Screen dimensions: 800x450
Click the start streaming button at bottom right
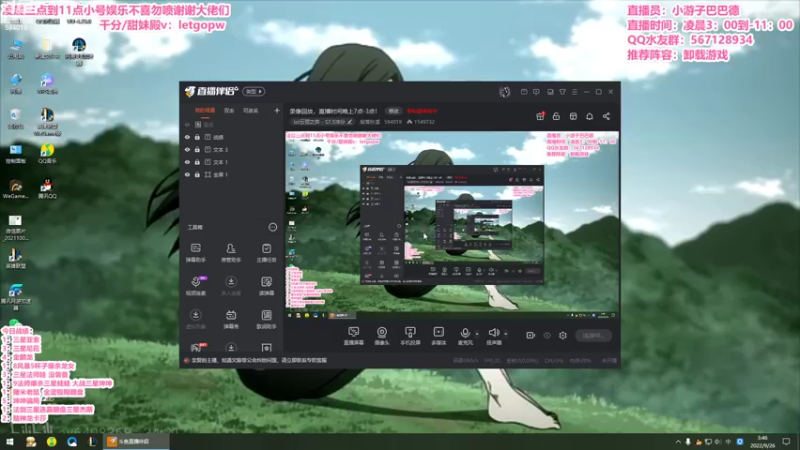coord(593,335)
